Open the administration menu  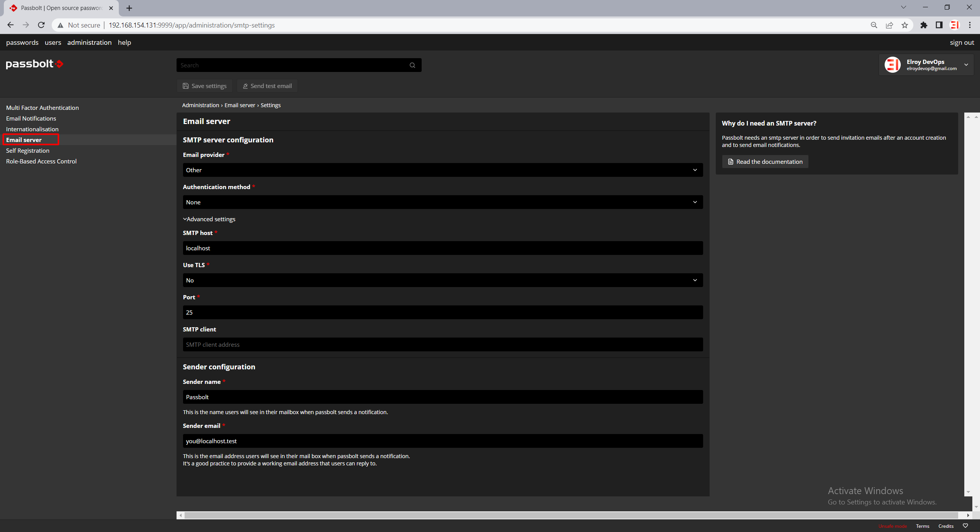[x=90, y=42]
